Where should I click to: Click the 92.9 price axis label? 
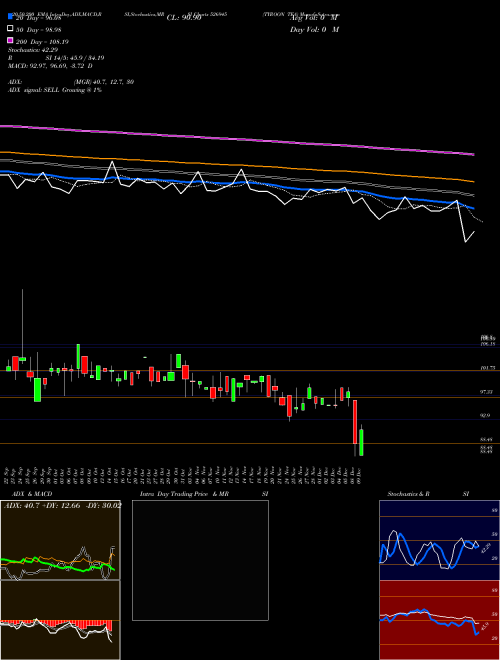click(x=485, y=415)
